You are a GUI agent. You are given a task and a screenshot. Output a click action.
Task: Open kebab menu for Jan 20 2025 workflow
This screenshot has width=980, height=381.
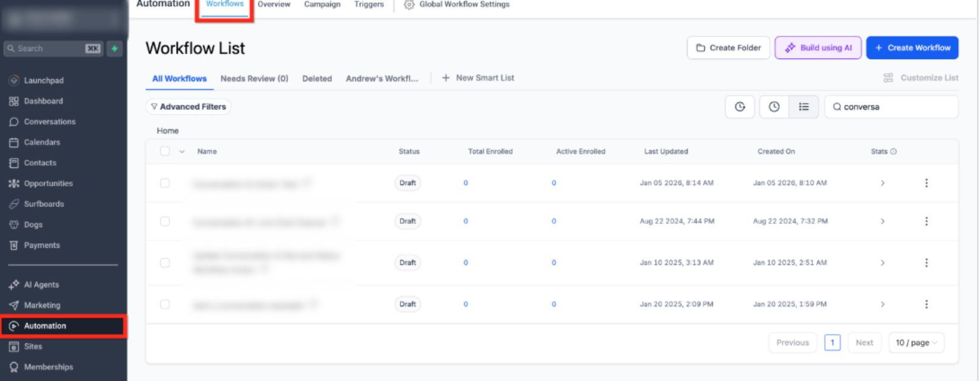[x=926, y=304]
